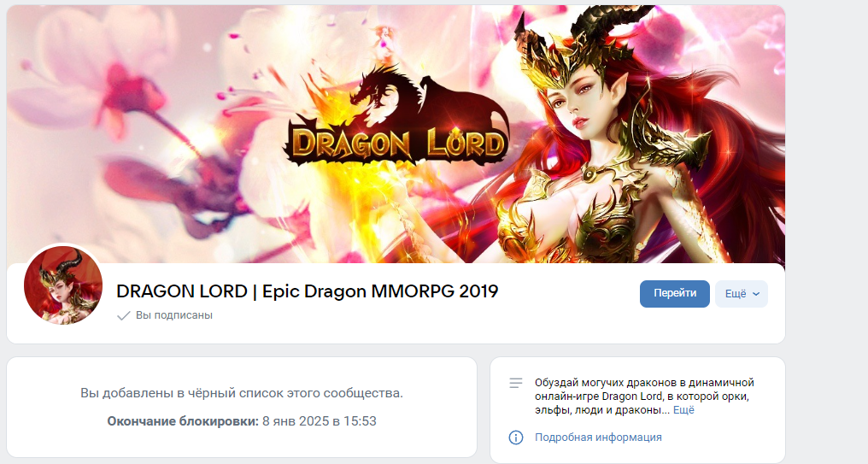The height and width of the screenshot is (464, 868).
Task: Click the community description paragraph
Action: click(x=644, y=396)
